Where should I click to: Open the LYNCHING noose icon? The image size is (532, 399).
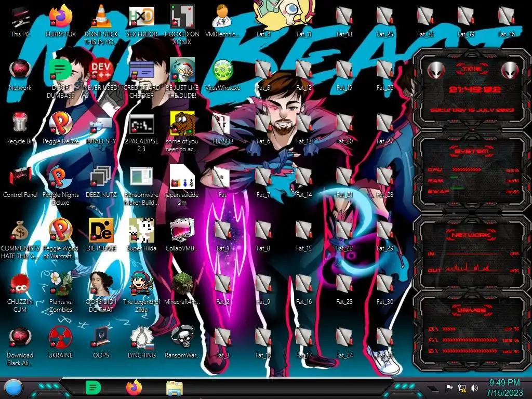coord(142,343)
